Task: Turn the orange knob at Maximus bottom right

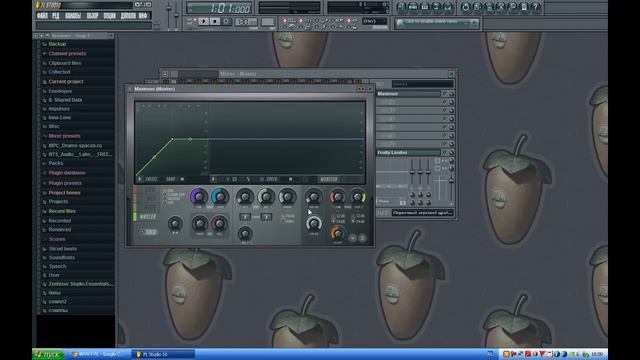Action: (337, 233)
